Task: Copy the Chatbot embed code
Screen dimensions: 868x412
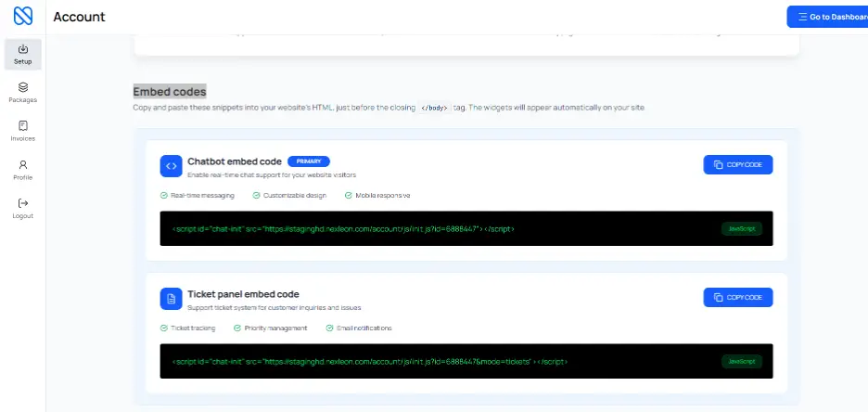Action: 737,165
